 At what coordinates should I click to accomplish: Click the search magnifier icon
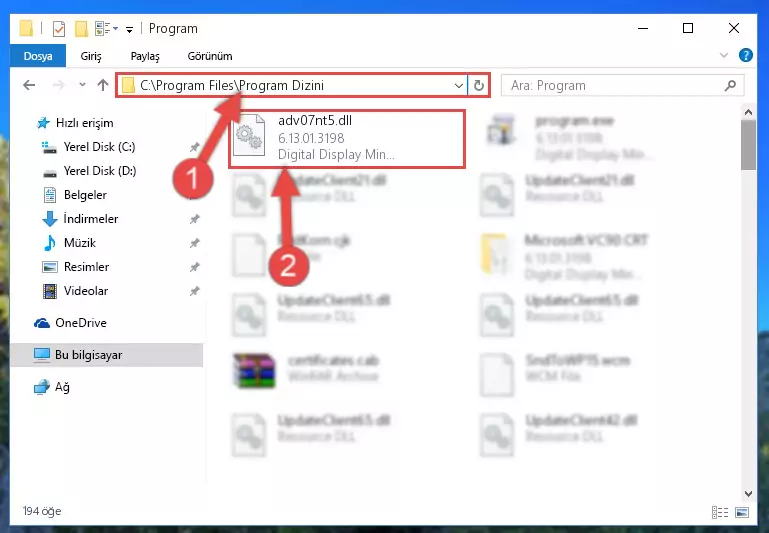click(x=730, y=85)
